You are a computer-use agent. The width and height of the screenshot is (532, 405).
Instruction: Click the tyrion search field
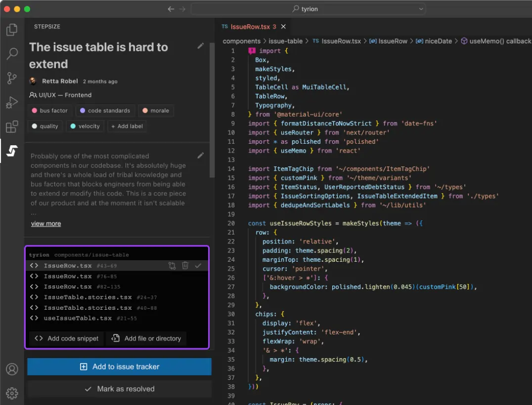pyautogui.click(x=309, y=9)
